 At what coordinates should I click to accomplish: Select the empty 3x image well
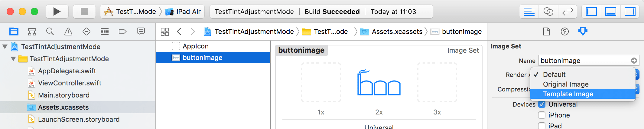pos(437,82)
